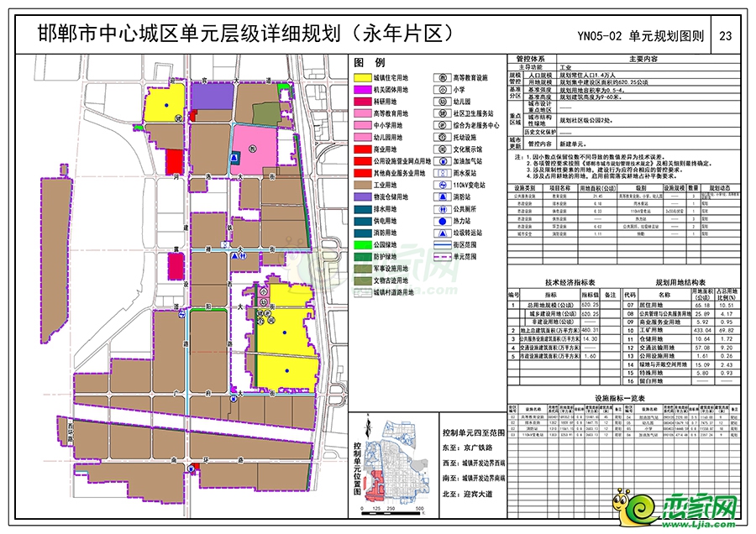The height and width of the screenshot is (534, 756).
Task: Click the red 其他商业服务业用地 swatch
Action: 362,173
